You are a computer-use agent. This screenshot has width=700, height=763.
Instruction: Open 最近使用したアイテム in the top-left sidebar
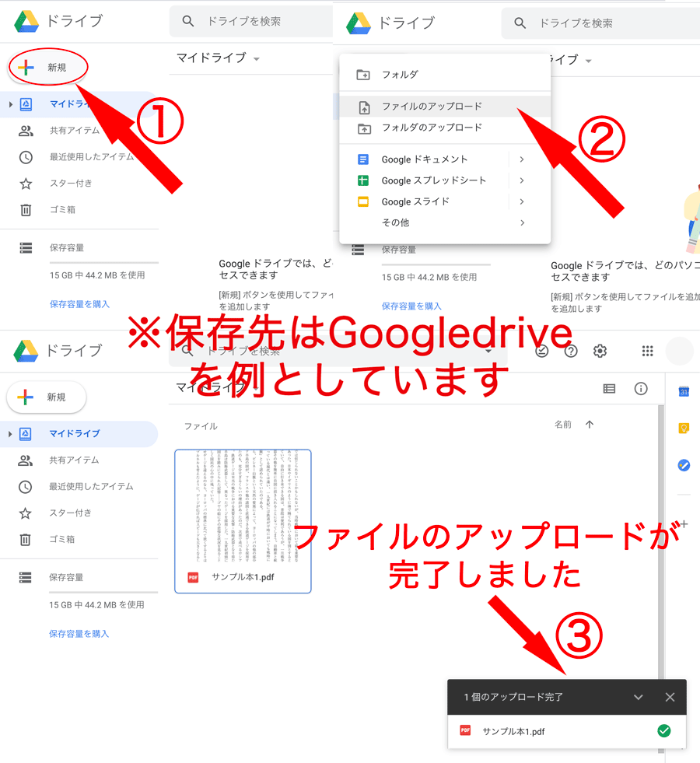coord(92,156)
